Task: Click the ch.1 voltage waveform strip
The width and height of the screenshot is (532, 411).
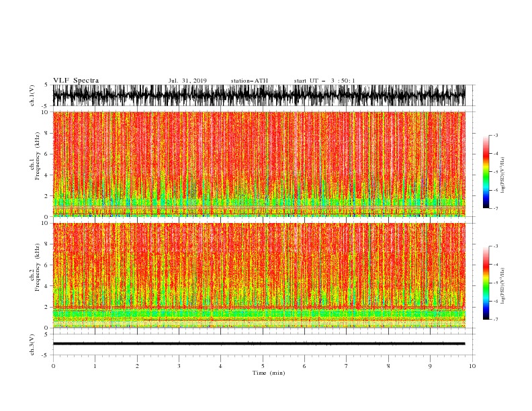Action: pos(259,95)
